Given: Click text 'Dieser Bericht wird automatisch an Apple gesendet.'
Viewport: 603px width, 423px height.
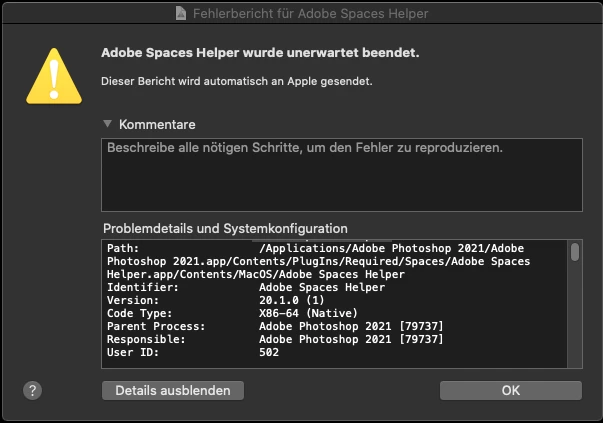Looking at the screenshot, I should tap(237, 81).
